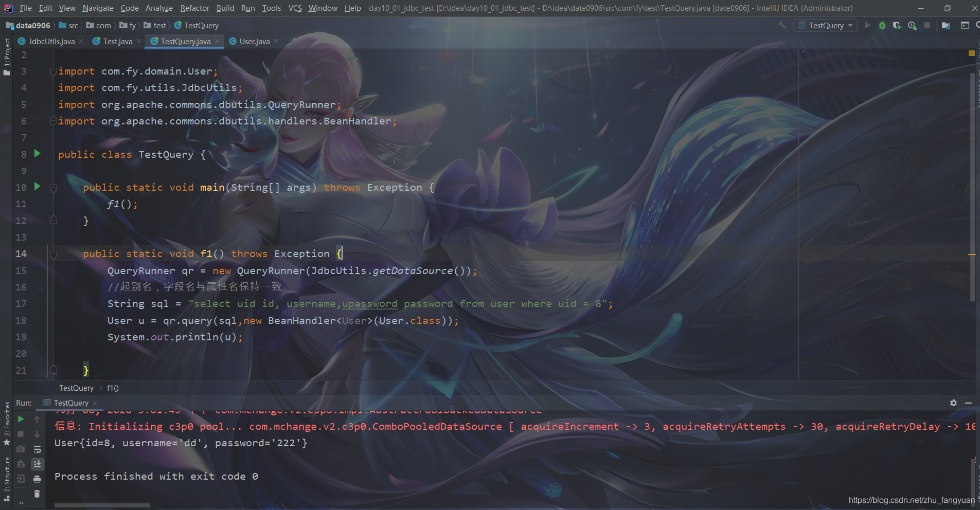Click the closing fold marker at line 21
The width and height of the screenshot is (980, 510).
point(53,369)
